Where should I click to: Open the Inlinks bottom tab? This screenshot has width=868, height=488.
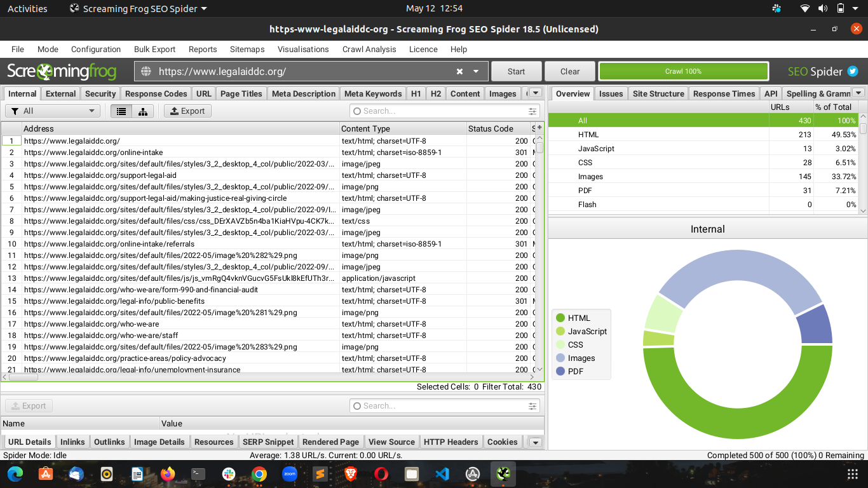click(72, 442)
